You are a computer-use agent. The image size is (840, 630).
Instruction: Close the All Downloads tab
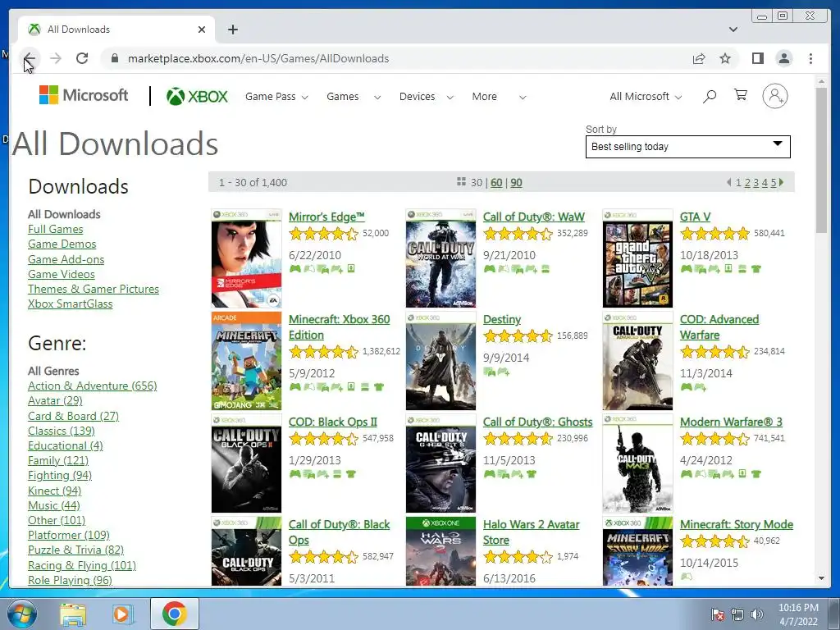[202, 30]
